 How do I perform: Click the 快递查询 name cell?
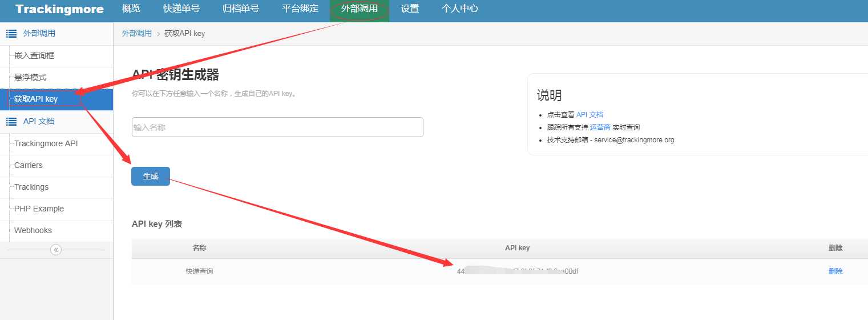pyautogui.click(x=199, y=271)
